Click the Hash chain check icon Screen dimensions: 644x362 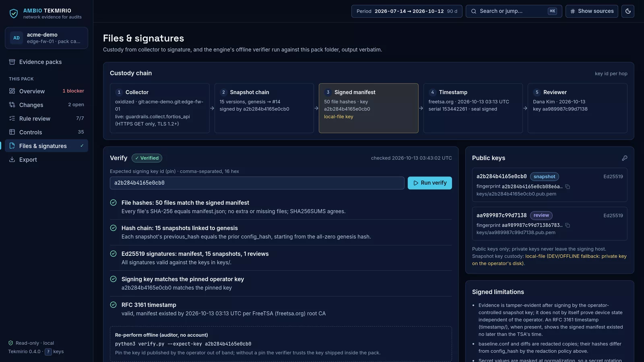tap(114, 228)
